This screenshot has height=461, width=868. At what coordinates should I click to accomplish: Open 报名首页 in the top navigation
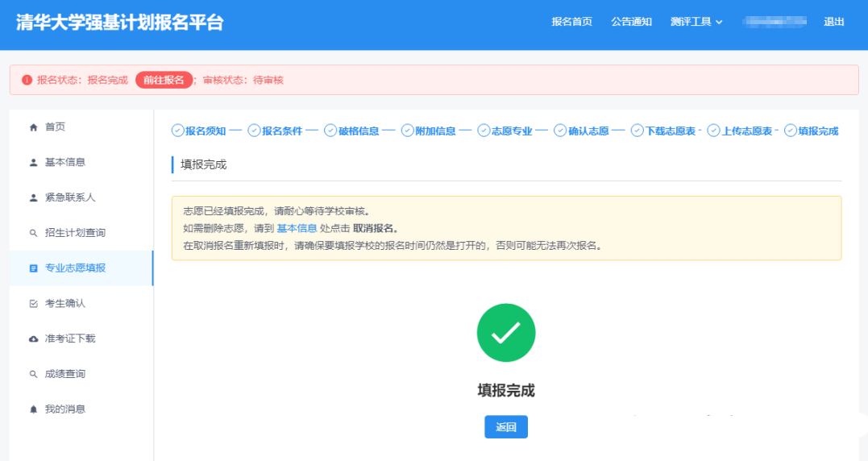pyautogui.click(x=572, y=22)
